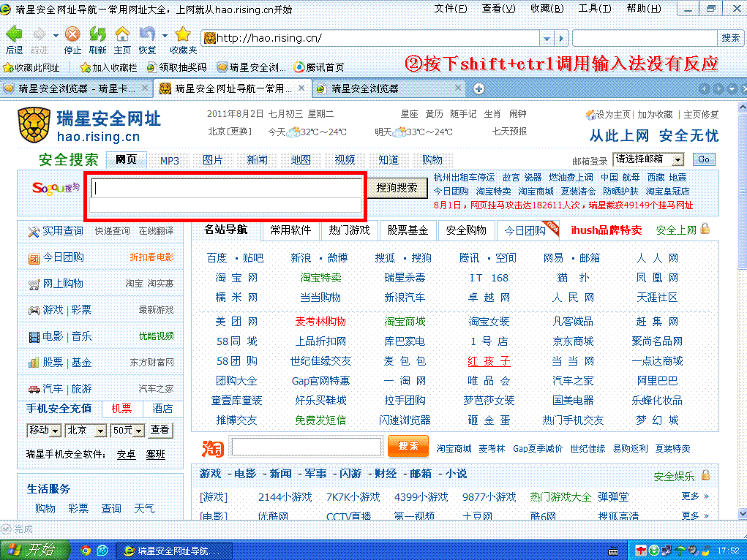
Task: Click the 实用查询 tools icon
Action: (x=34, y=232)
